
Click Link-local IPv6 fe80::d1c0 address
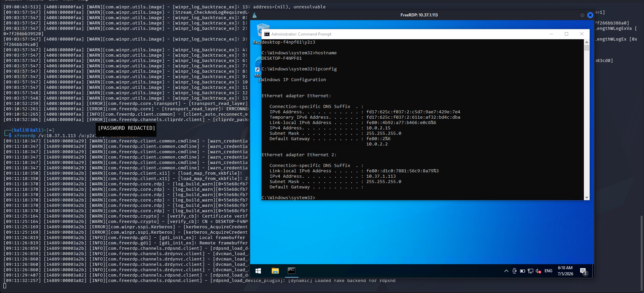(402, 171)
